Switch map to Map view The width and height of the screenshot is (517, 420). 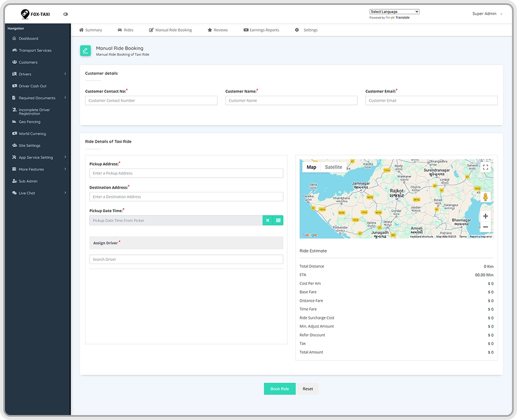[x=312, y=167]
